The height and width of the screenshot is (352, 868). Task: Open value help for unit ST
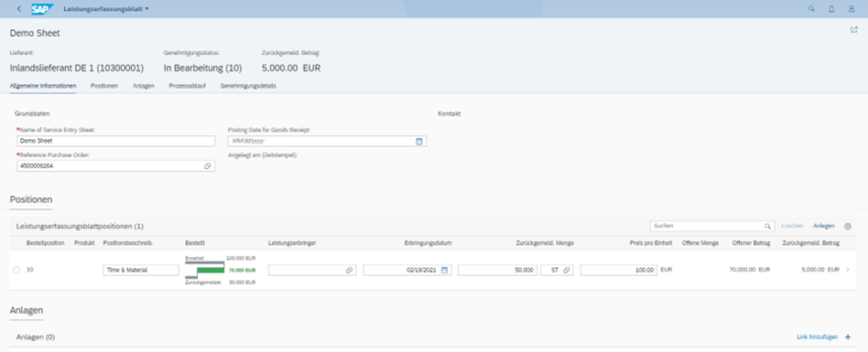point(566,270)
